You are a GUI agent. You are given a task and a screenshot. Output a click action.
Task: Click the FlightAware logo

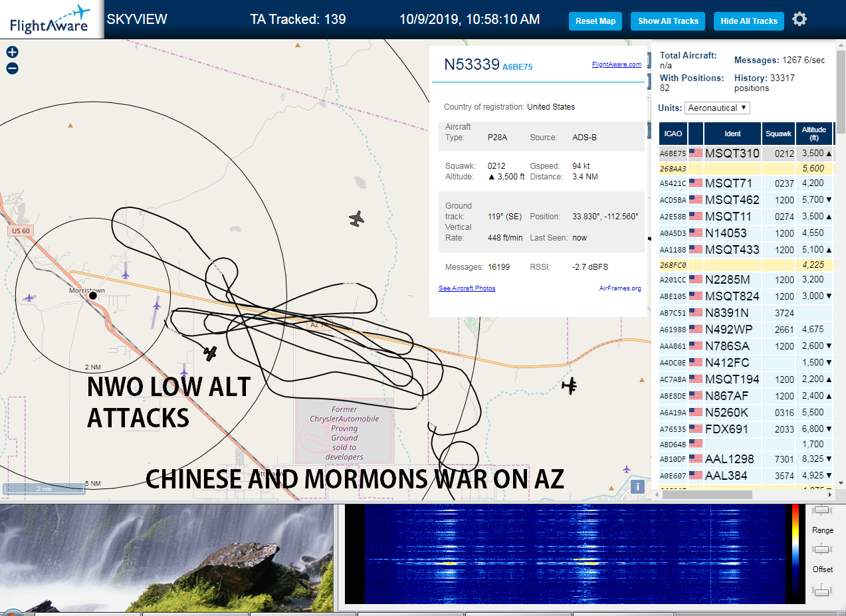point(51,19)
